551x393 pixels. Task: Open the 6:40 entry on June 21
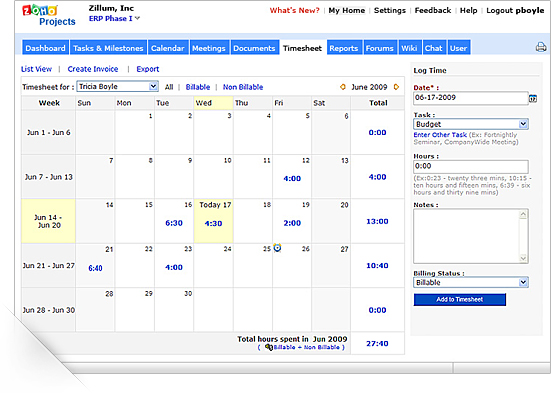coord(95,268)
